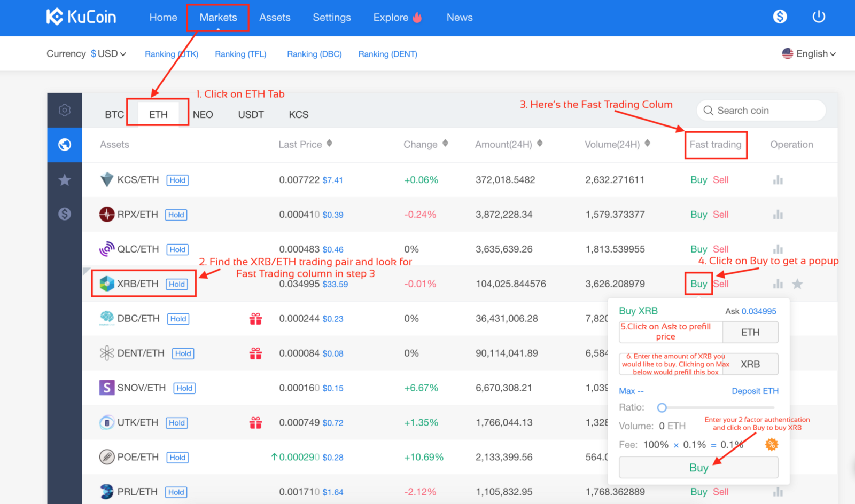Open the Ranking (TFL) link
The height and width of the screenshot is (504, 855).
(240, 54)
